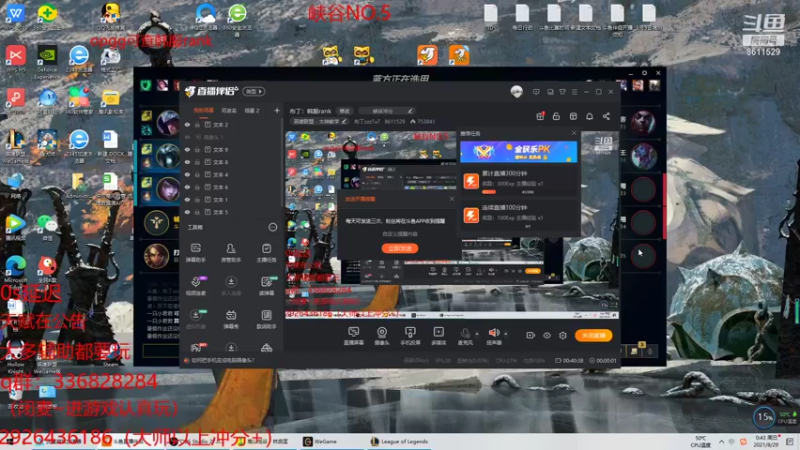Open the 300-minute cumulative streaming task
The width and height of the screenshot is (800, 450).
519,182
